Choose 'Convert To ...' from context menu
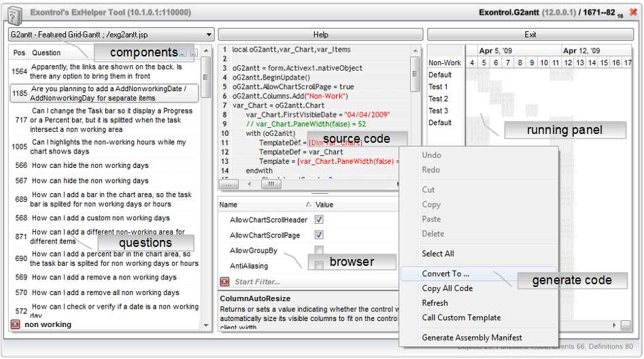The height and width of the screenshot is (359, 644). [445, 273]
